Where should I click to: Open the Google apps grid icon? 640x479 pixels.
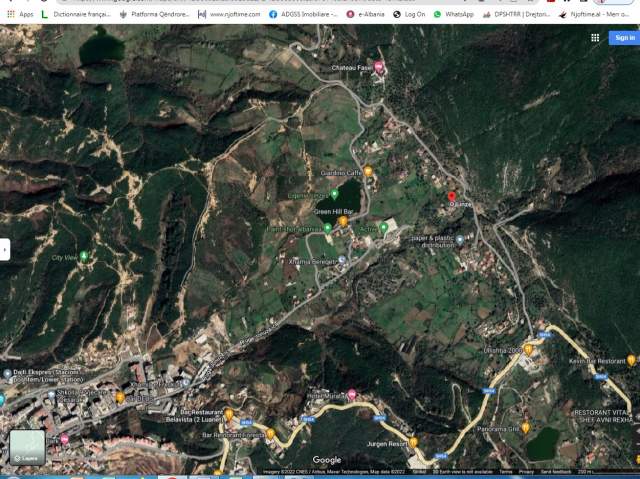(595, 38)
